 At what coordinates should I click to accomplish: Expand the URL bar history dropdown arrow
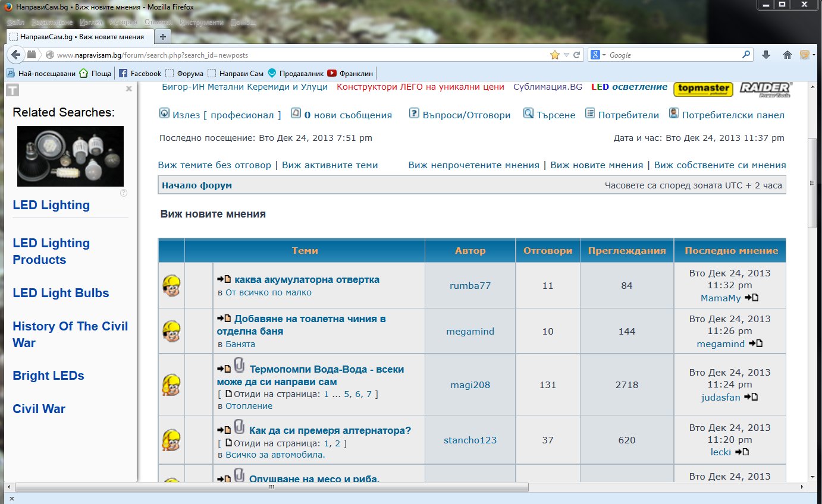[x=566, y=55]
